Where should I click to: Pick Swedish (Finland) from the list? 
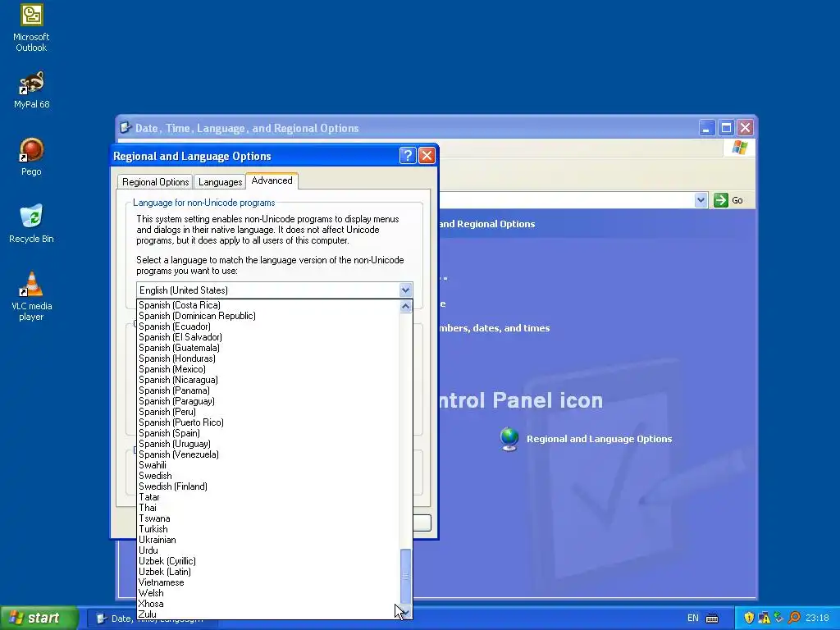click(x=268, y=487)
